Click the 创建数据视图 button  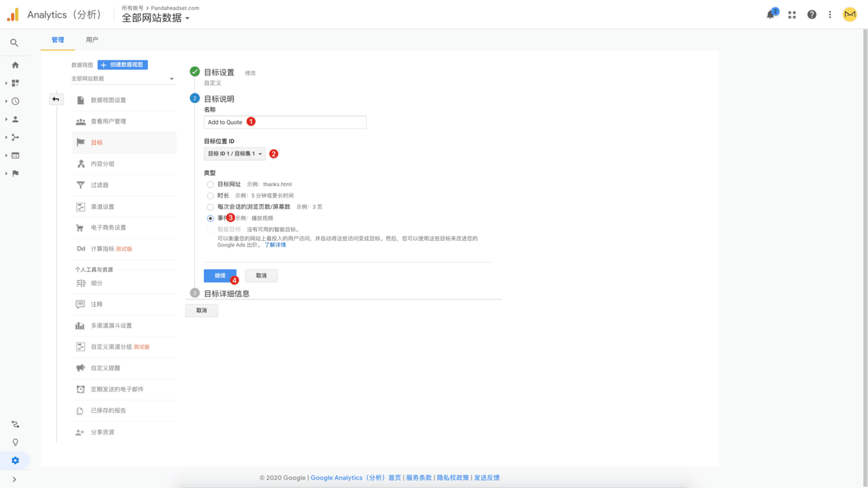[x=123, y=65]
